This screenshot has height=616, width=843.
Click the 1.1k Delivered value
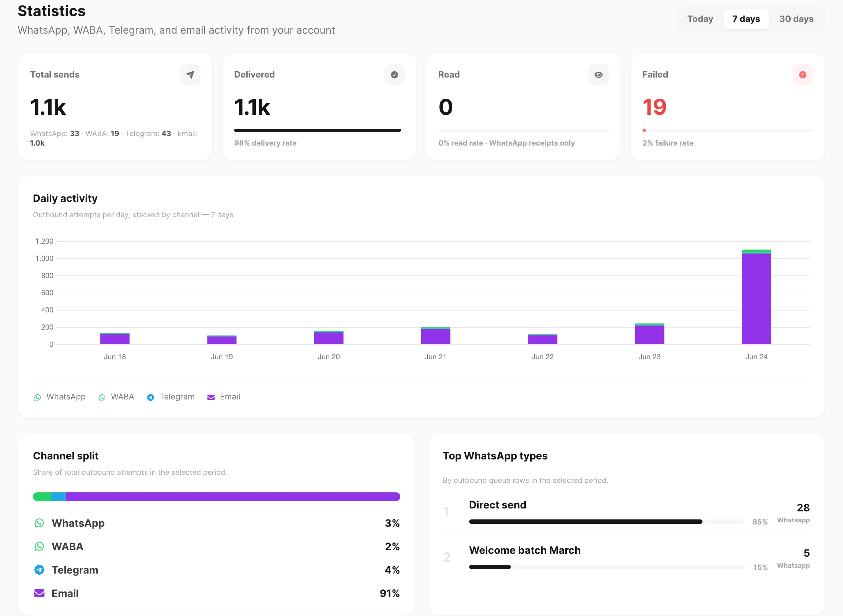(252, 108)
